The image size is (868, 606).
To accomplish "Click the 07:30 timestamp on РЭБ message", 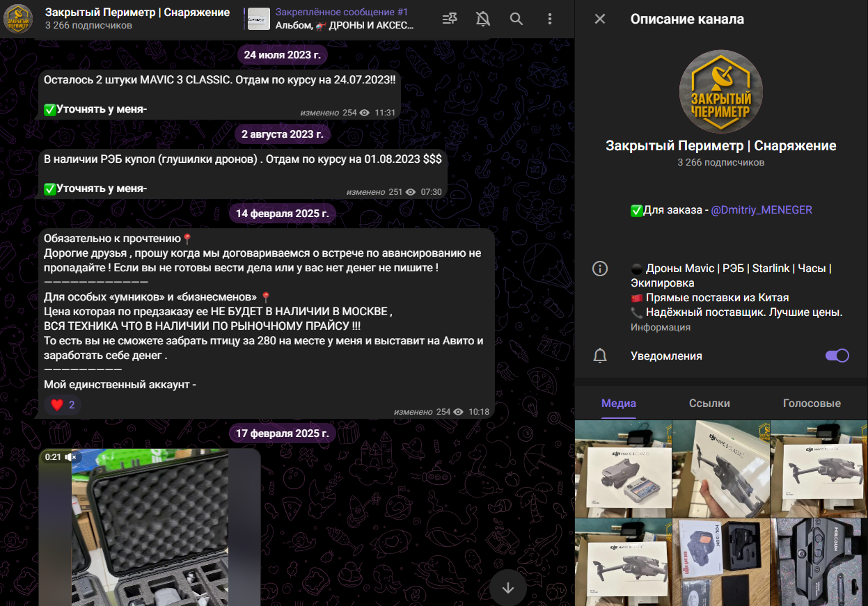I will coord(432,192).
